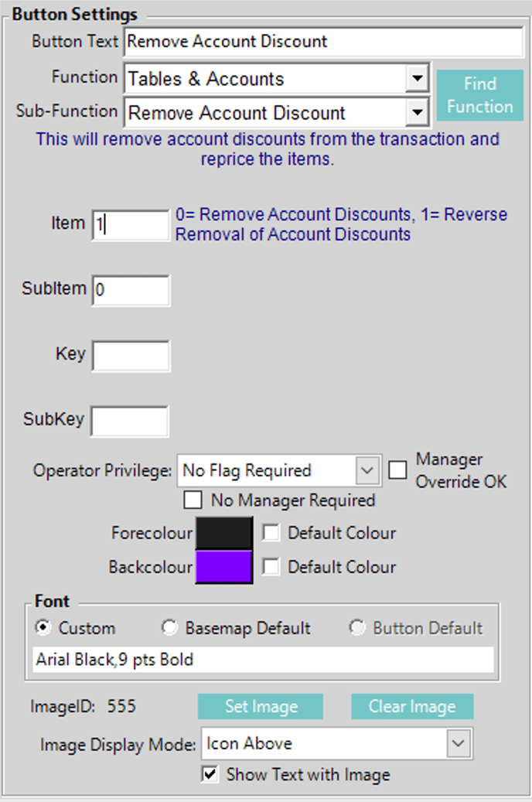Tick the No Manager Required checkbox
Image resolution: width=532 pixels, height=802 pixels.
pos(193,500)
